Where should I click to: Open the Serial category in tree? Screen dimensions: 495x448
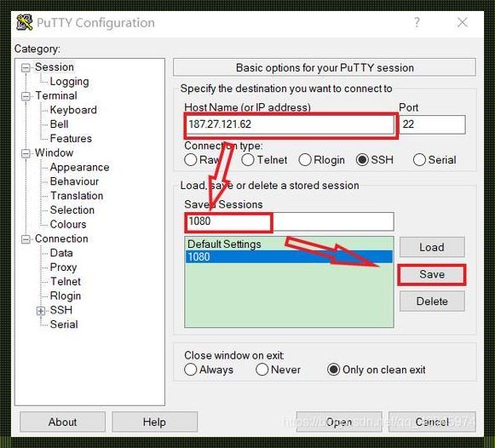click(64, 325)
